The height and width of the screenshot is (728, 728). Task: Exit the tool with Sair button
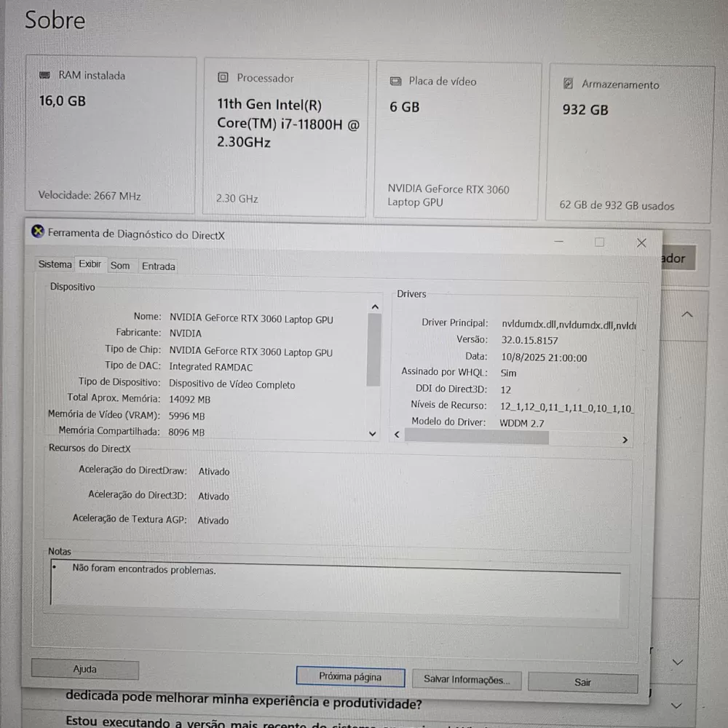click(582, 683)
